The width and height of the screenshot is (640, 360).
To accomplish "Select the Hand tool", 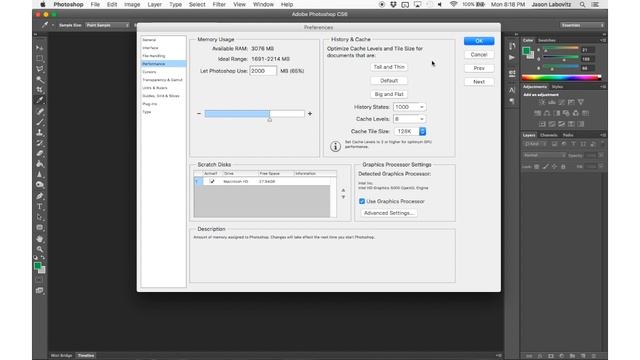I will pos(40,239).
